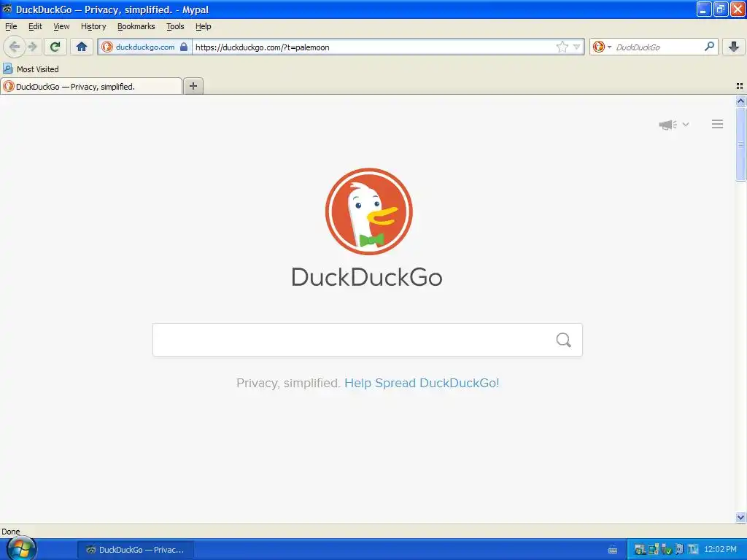Go back with the Back arrow button
Image resolution: width=747 pixels, height=560 pixels.
(x=15, y=47)
